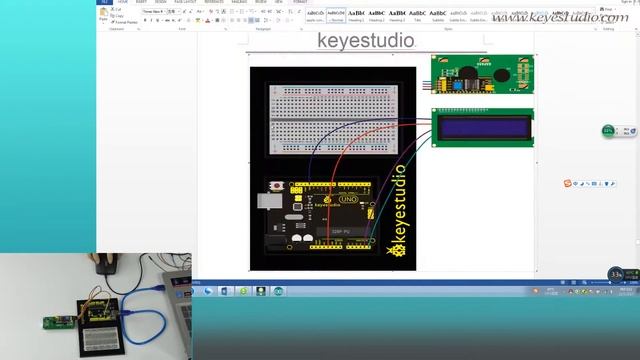Switch to the picture FORMAT tab

click(x=300, y=2)
